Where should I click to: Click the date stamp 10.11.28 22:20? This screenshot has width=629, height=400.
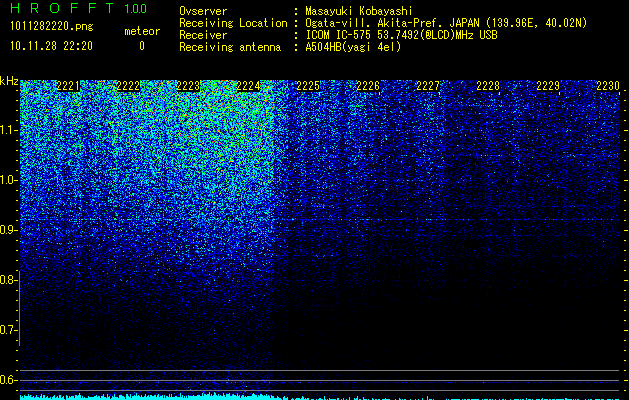coord(51,46)
